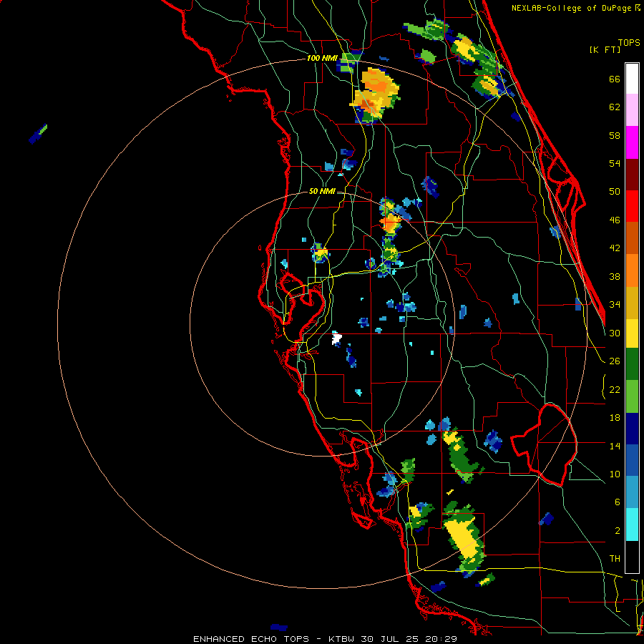The width and height of the screenshot is (644, 644).
Task: Select the light pink legend swatch
Action: click(632, 110)
